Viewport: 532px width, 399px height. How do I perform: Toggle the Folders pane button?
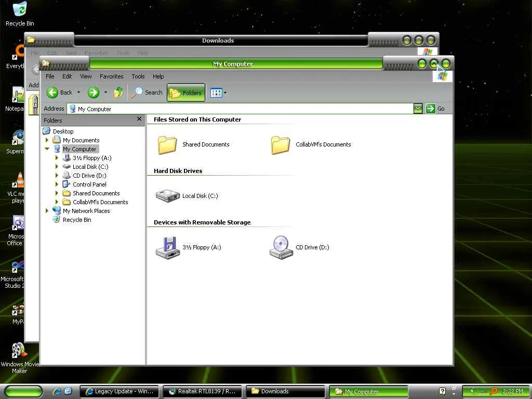186,92
